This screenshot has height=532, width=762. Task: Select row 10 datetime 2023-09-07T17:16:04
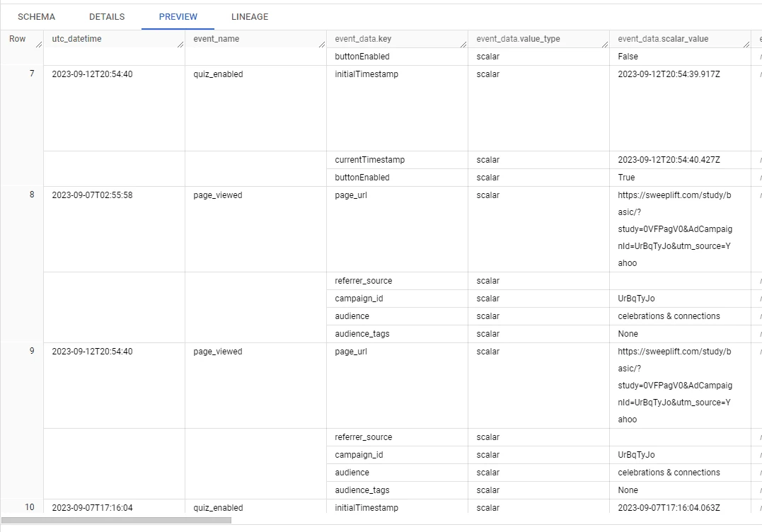[x=93, y=508]
